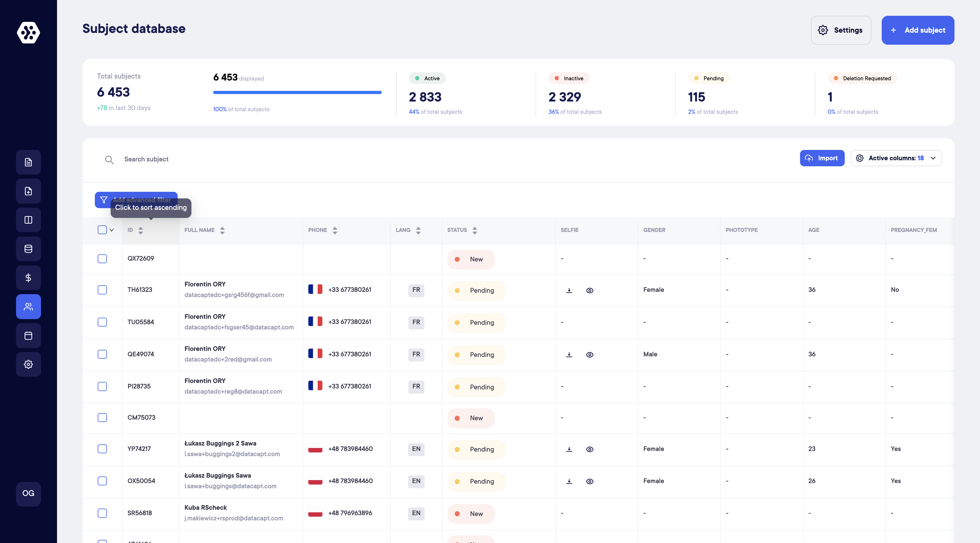Open the calendar section in the sidebar

pos(28,336)
